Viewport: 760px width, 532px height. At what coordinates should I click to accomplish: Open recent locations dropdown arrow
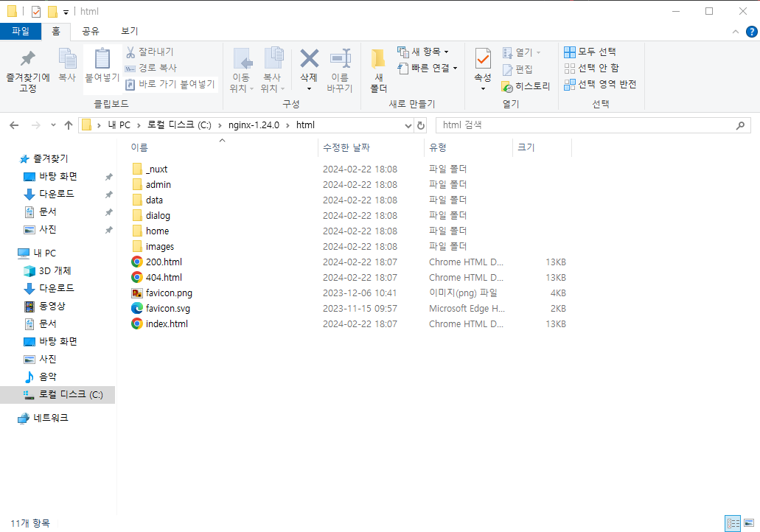click(53, 125)
